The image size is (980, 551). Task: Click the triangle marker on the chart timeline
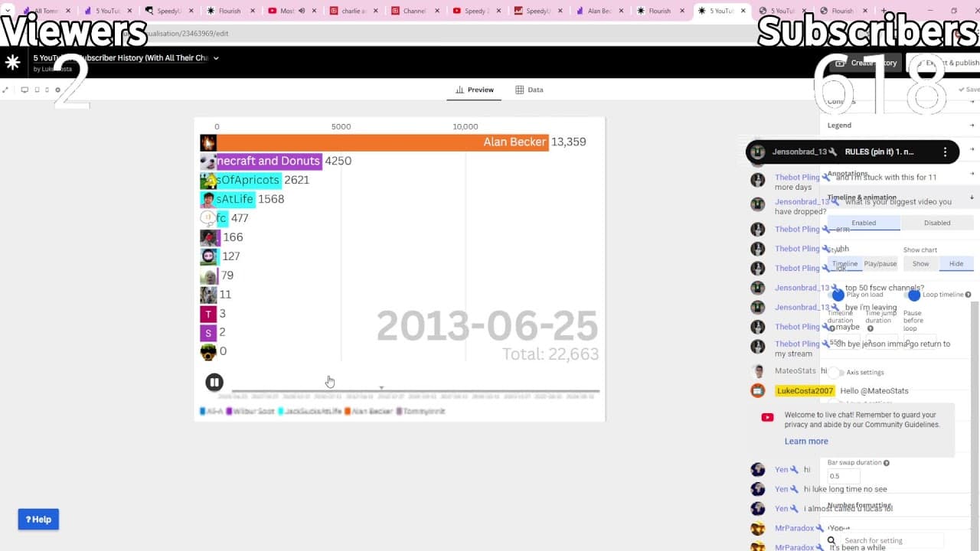point(381,388)
